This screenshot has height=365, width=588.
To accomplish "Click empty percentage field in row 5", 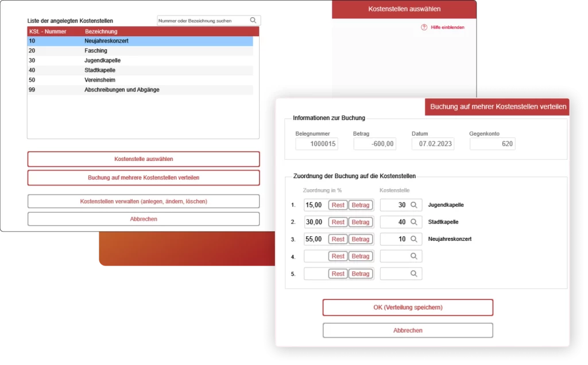I will point(316,274).
